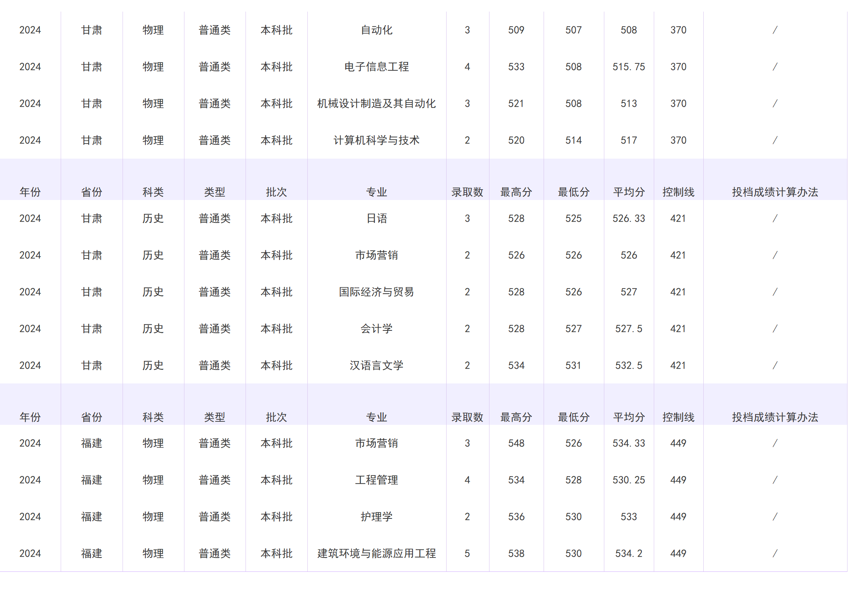Viewport: 868px width, 614px height.
Task: Select the 护理学 major cell
Action: pos(377,517)
